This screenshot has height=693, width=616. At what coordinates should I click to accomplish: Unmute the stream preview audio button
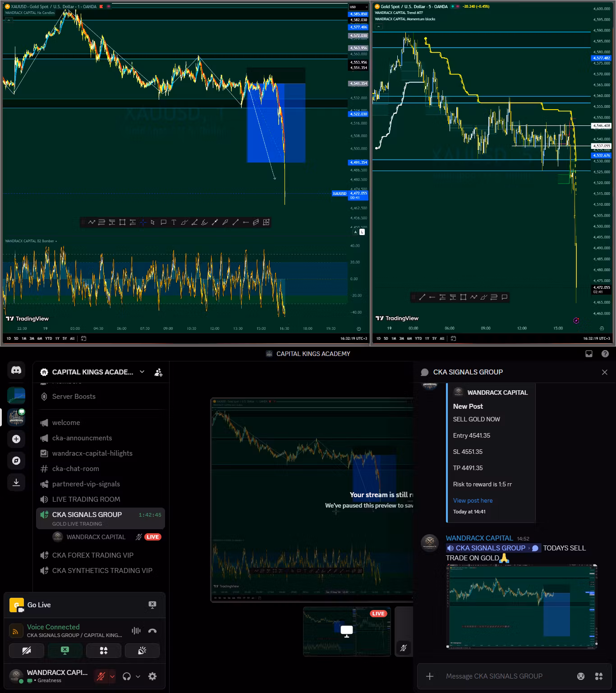click(x=404, y=648)
